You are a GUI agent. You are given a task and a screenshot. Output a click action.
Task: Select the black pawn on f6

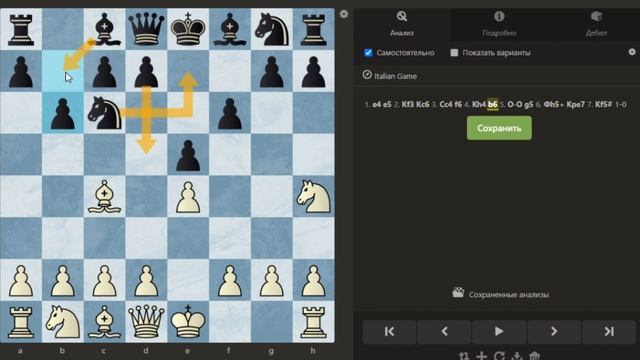(x=229, y=113)
